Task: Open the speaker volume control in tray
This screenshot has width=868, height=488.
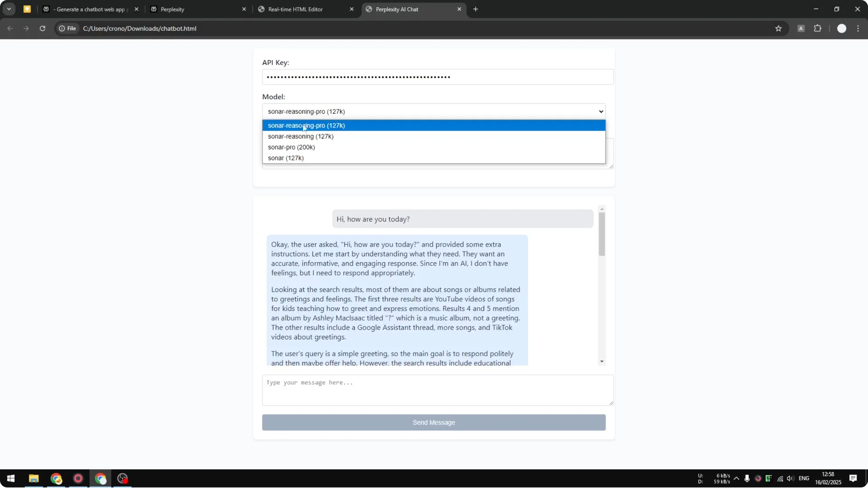Action: click(790, 479)
